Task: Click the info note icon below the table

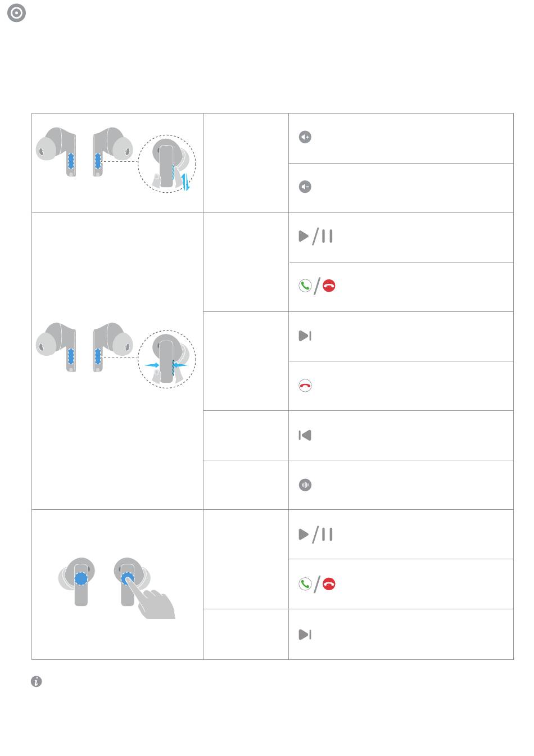Action: 36,682
